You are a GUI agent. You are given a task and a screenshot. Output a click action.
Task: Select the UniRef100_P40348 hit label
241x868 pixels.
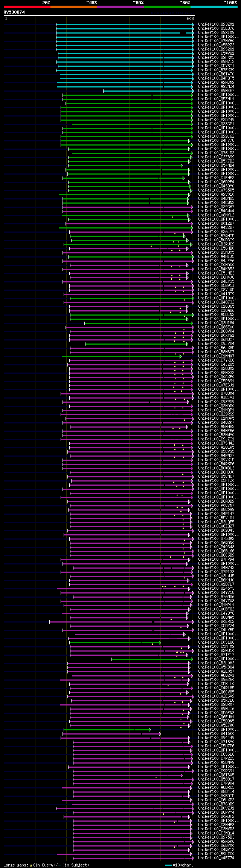[216, 547]
